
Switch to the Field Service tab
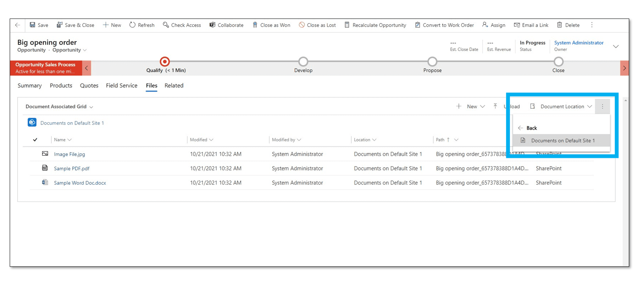pos(122,85)
